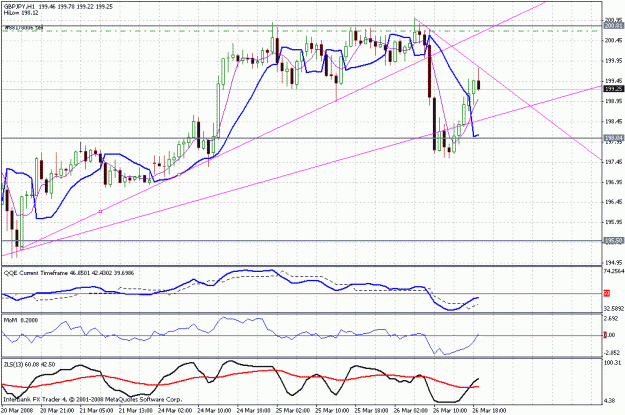Click the 195.50 horizontal line price tag
Viewport: 625px width, 415px height.
click(x=614, y=241)
